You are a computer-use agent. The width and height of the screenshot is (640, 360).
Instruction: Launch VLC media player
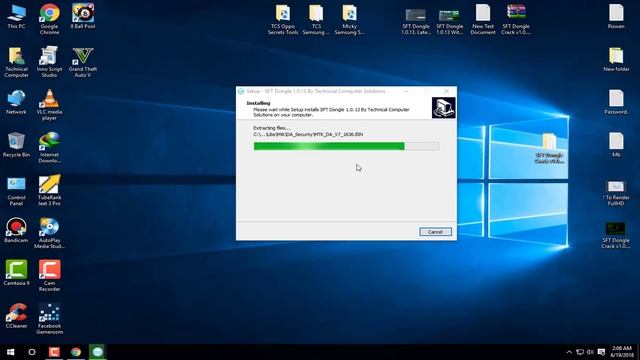(x=49, y=105)
